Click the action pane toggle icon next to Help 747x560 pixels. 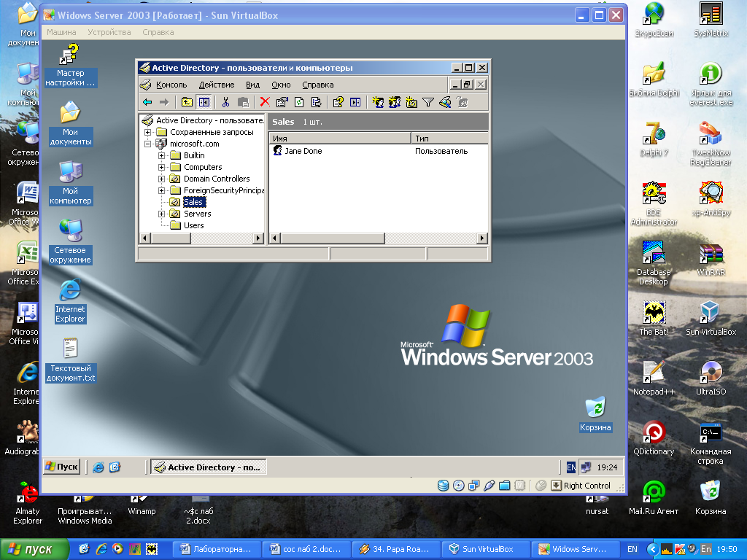pos(355,102)
